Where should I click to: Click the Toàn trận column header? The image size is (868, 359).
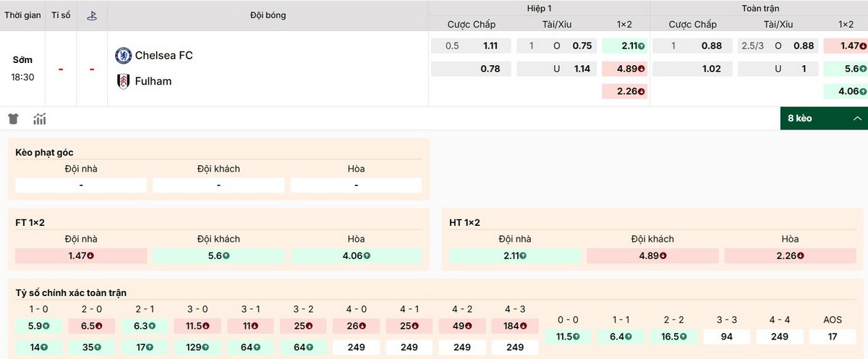(x=759, y=8)
